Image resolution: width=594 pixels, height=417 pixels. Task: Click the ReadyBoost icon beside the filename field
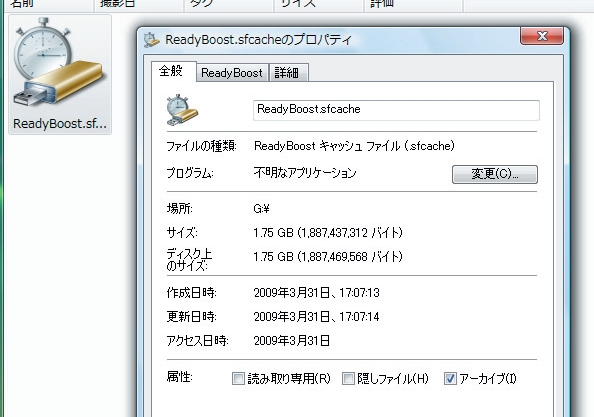pos(182,110)
